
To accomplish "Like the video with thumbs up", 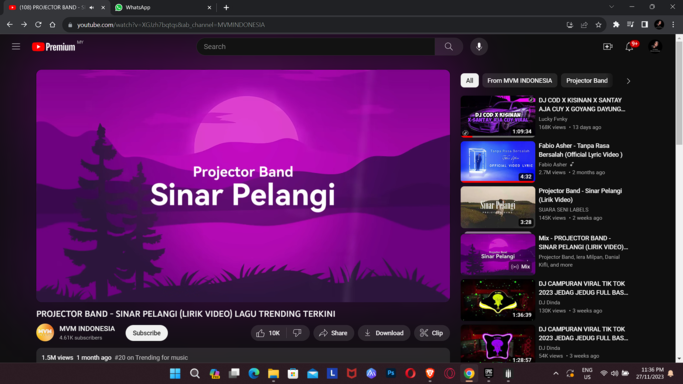I will pyautogui.click(x=268, y=333).
